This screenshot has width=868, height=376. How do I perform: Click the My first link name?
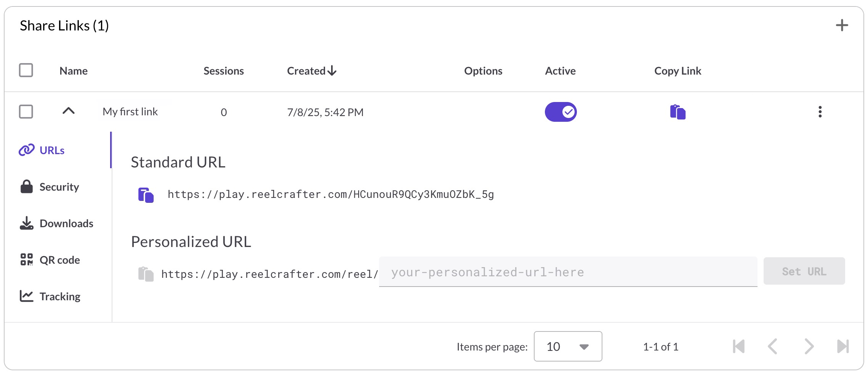[x=130, y=112]
